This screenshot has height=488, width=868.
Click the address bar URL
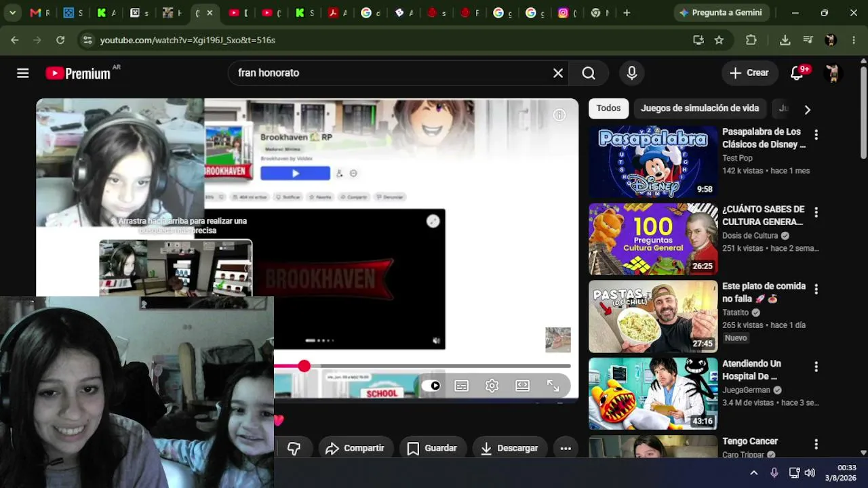(188, 40)
